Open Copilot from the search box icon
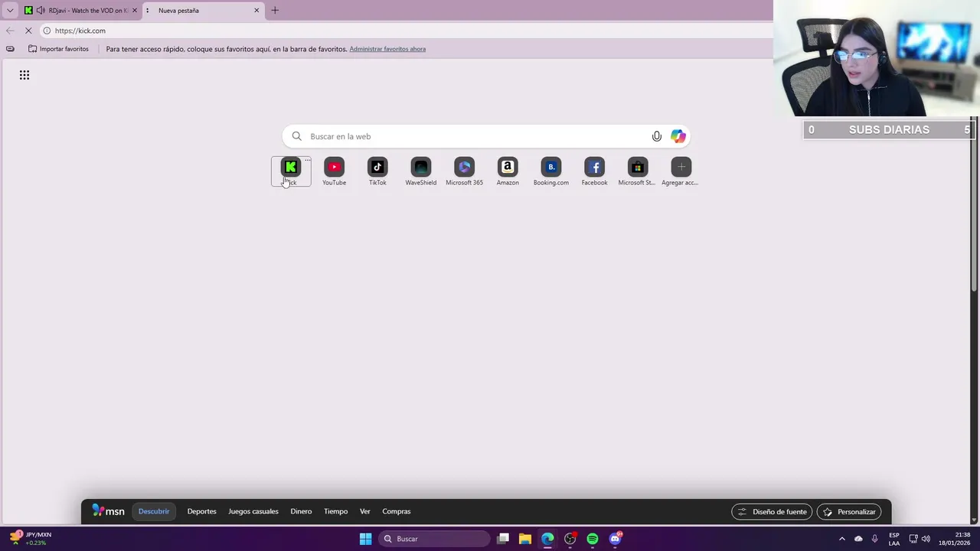This screenshot has width=980, height=551. (678, 136)
